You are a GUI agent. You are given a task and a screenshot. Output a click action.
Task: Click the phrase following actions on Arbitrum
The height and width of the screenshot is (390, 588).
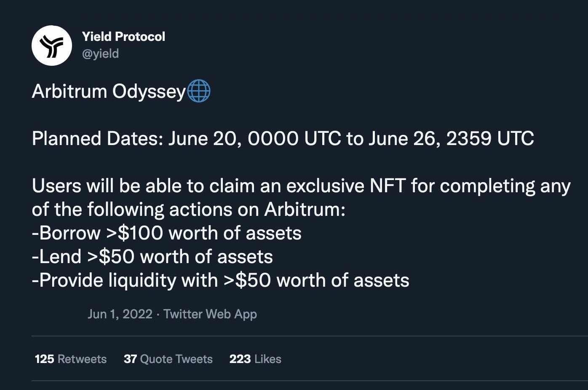click(216, 210)
